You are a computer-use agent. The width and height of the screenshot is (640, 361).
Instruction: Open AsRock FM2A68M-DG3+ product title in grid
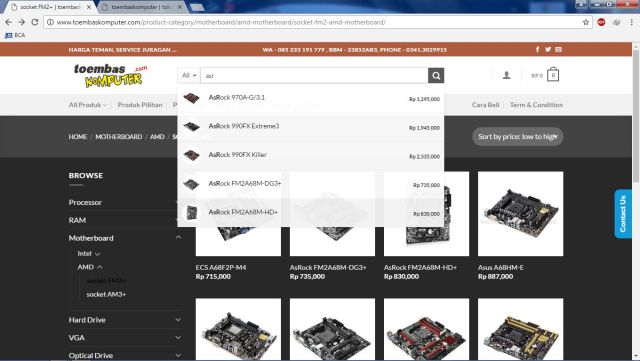tap(328, 267)
